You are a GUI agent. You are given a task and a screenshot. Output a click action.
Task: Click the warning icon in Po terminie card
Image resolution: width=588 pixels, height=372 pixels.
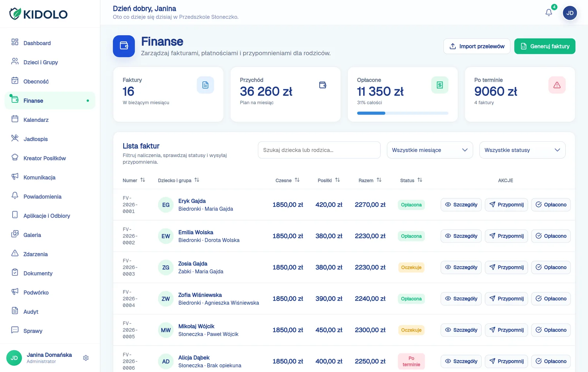557,85
